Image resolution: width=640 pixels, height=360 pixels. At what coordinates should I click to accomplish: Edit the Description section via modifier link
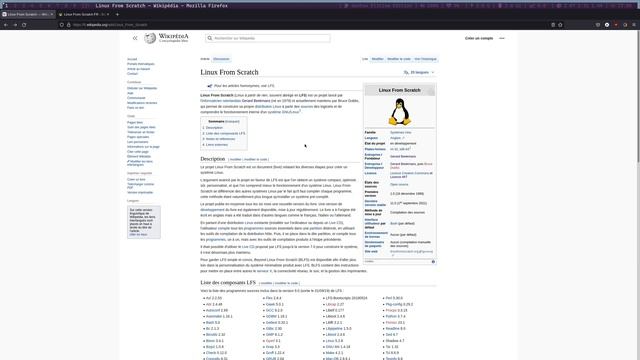click(x=236, y=160)
